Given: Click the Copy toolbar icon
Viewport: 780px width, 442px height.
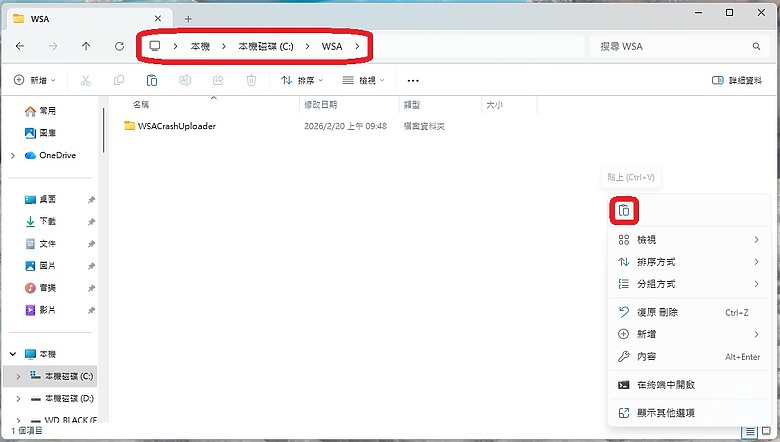Looking at the screenshot, I should point(118,80).
